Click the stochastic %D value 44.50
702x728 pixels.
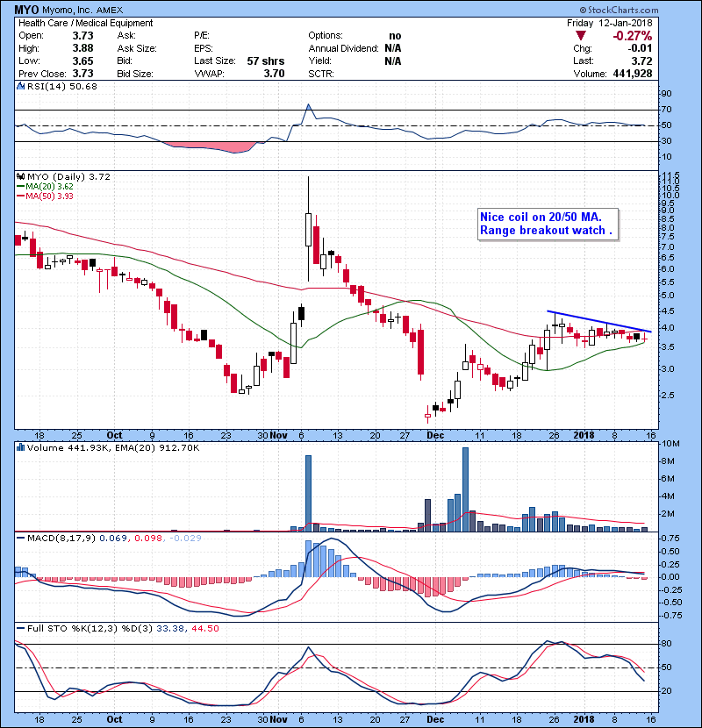pyautogui.click(x=204, y=628)
